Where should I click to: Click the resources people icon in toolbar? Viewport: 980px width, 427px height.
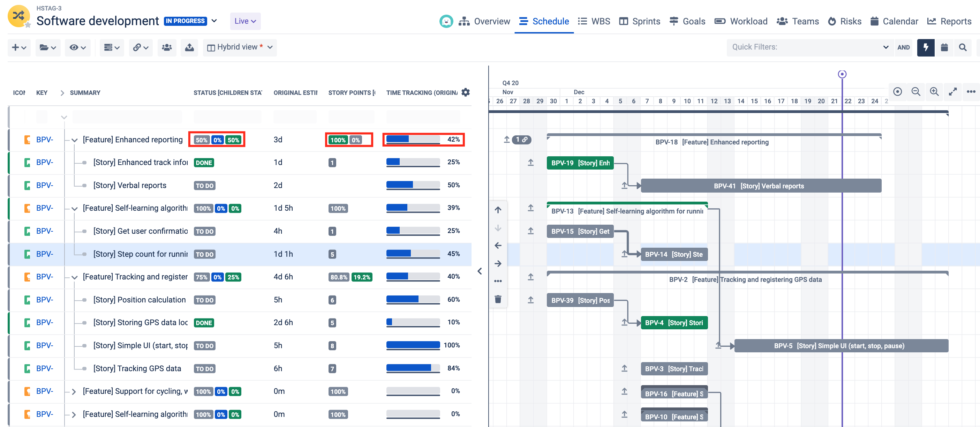[167, 47]
